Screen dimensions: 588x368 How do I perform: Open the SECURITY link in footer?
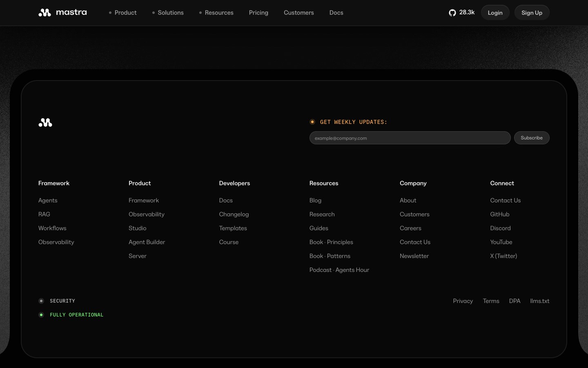[57, 301]
